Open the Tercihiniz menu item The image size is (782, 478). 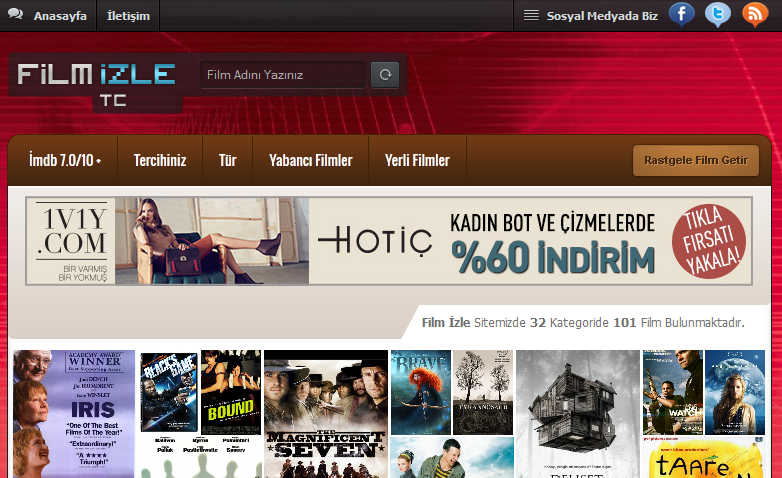click(160, 160)
